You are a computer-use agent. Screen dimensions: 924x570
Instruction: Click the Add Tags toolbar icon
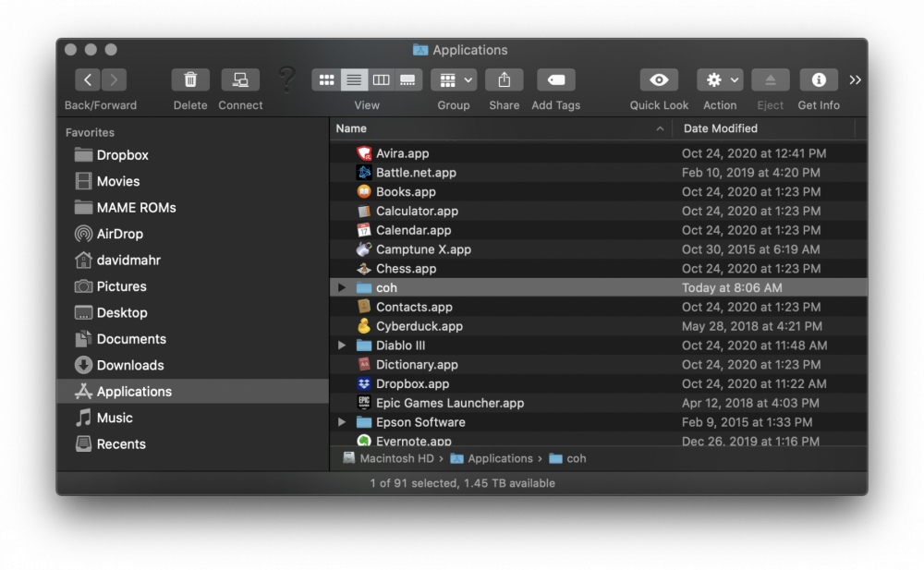(555, 80)
